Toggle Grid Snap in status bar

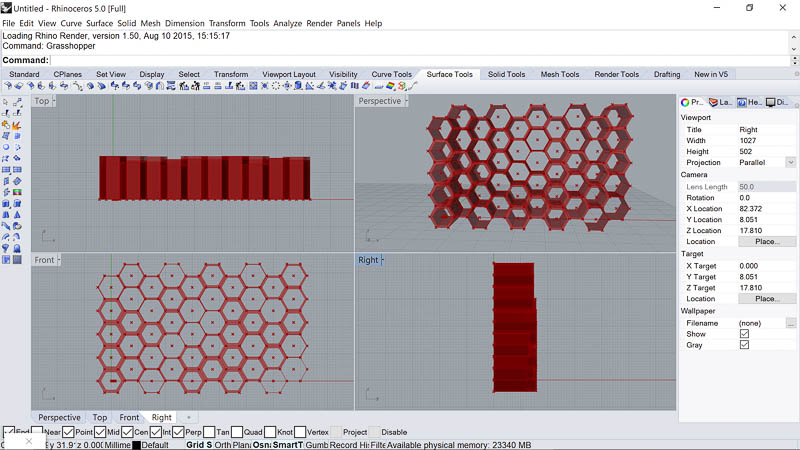click(x=199, y=445)
